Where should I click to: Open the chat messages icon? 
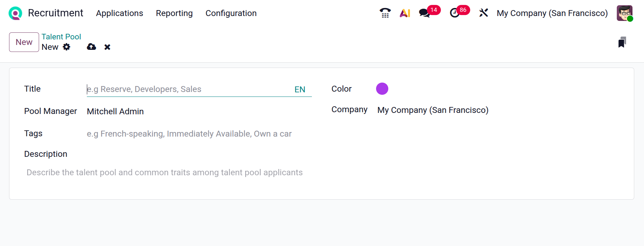click(x=425, y=13)
